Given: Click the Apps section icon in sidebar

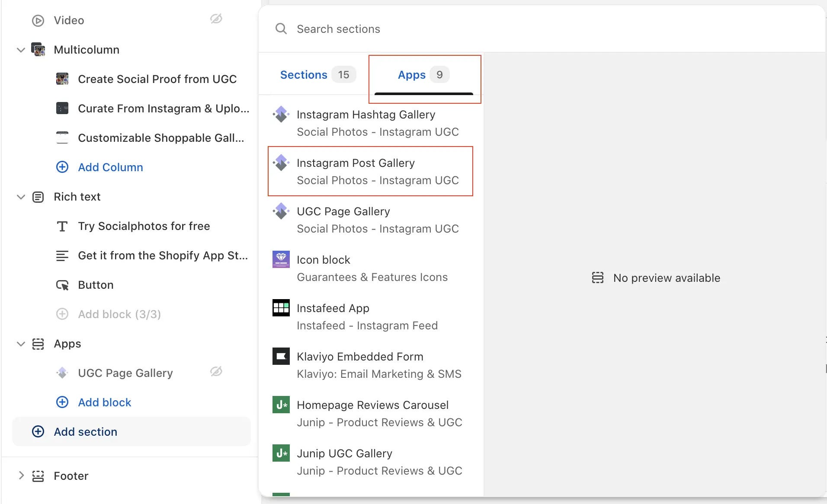Looking at the screenshot, I should (x=38, y=344).
